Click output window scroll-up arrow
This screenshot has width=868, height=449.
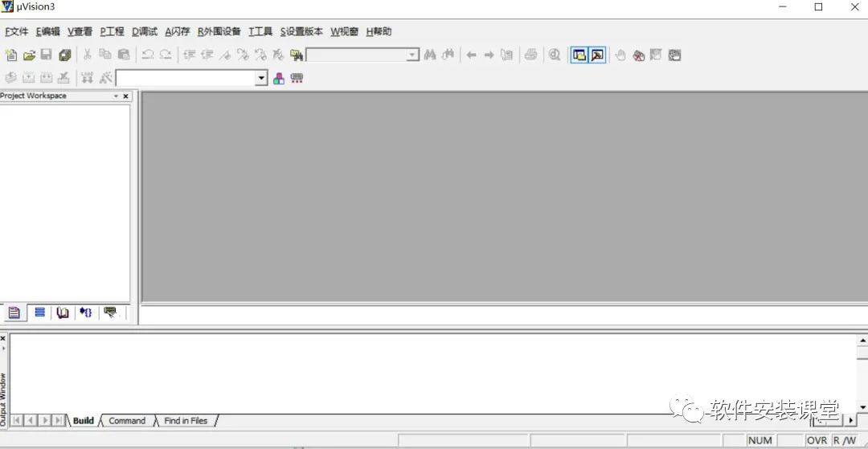(862, 340)
